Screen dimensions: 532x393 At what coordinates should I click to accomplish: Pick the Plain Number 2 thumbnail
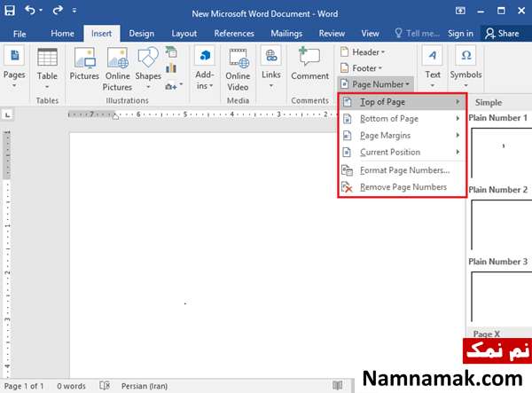[x=502, y=224]
